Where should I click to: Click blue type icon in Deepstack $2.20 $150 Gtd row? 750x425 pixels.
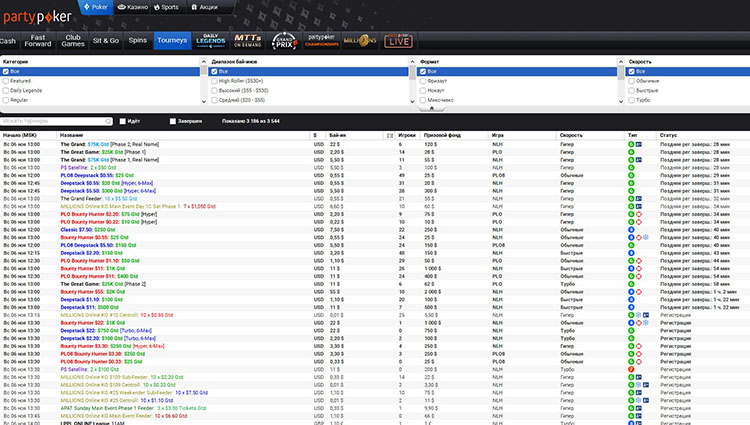click(631, 253)
